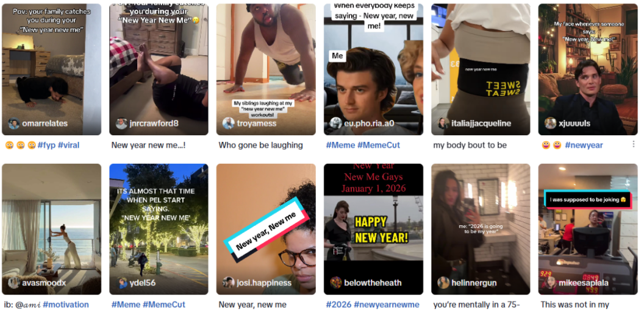Open the #viral hashtag link
644x313 pixels.
pyautogui.click(x=68, y=145)
